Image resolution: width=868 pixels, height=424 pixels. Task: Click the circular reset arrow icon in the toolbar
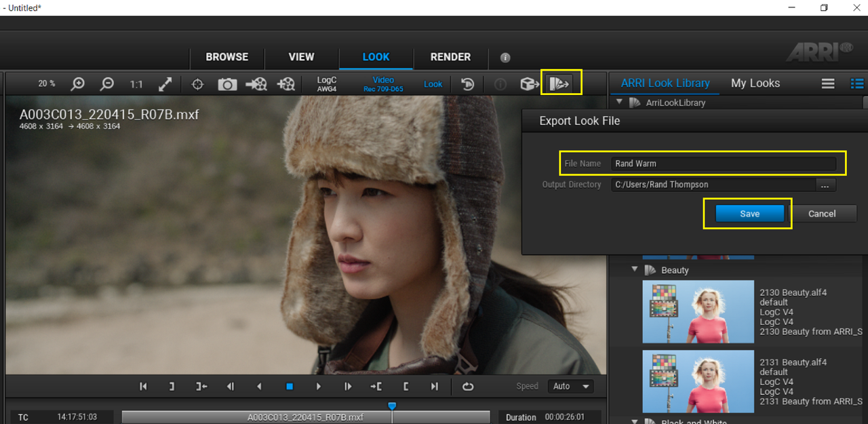(x=468, y=84)
